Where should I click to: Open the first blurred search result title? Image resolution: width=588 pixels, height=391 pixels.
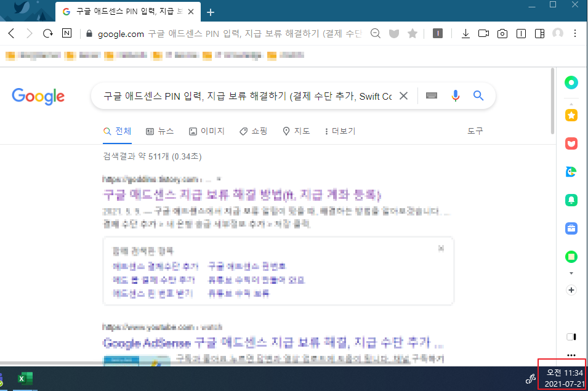tap(242, 195)
